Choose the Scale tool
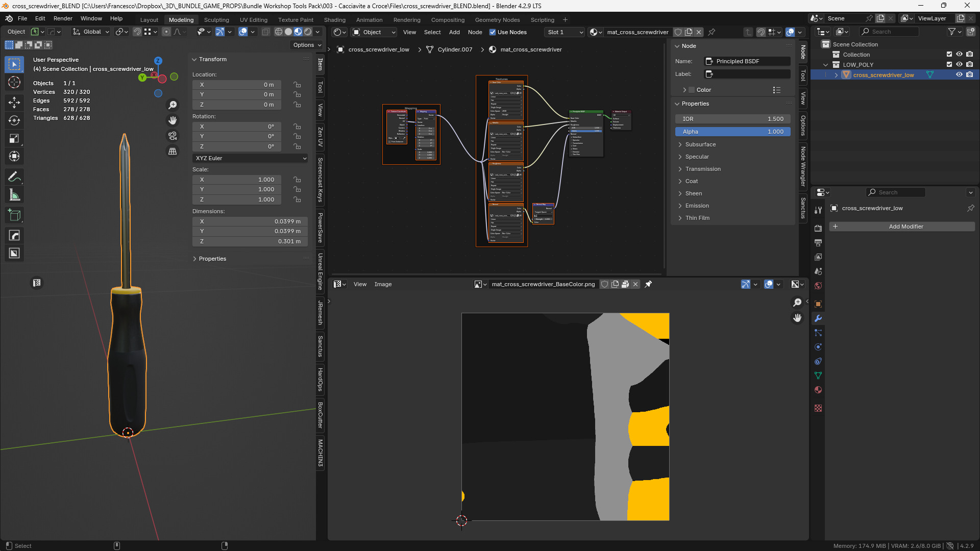This screenshot has width=980, height=551. click(14, 139)
